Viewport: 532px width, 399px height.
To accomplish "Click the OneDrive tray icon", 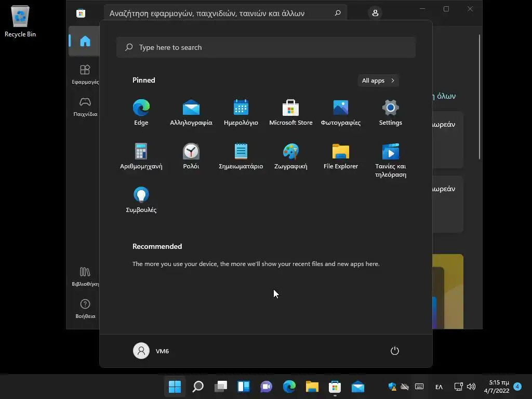I will click(x=405, y=387).
